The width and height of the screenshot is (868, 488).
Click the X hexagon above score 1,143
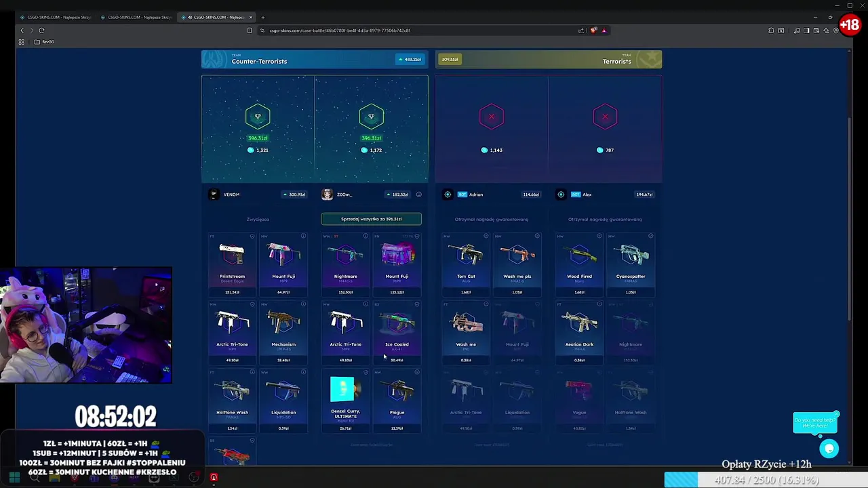pyautogui.click(x=492, y=117)
